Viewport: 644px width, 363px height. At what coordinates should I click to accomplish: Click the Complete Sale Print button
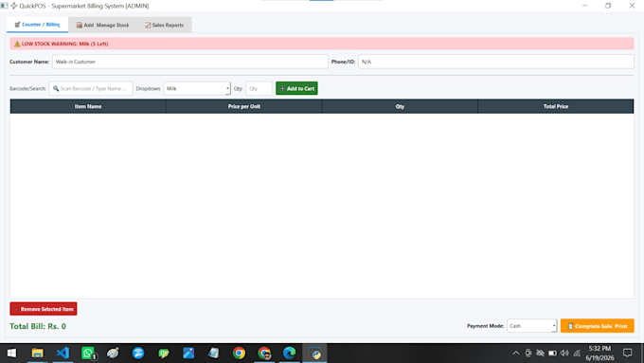coord(598,326)
